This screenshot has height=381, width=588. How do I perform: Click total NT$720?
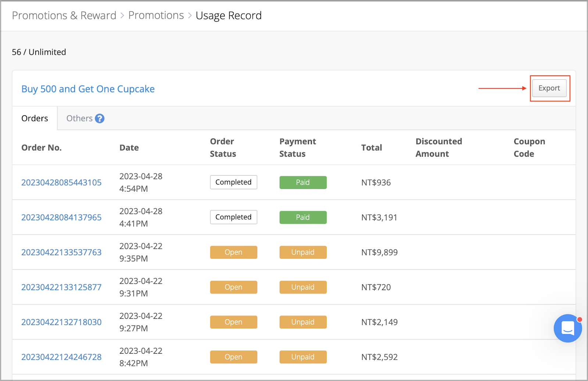point(376,288)
